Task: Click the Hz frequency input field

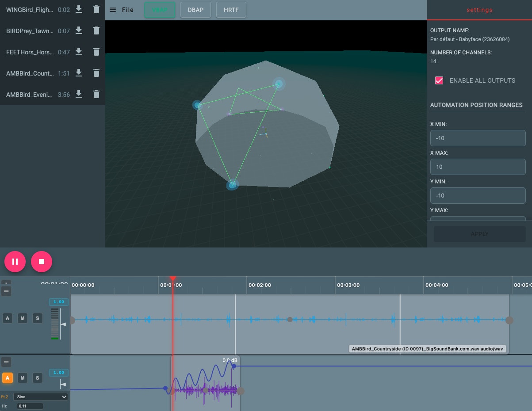Action: click(30, 406)
